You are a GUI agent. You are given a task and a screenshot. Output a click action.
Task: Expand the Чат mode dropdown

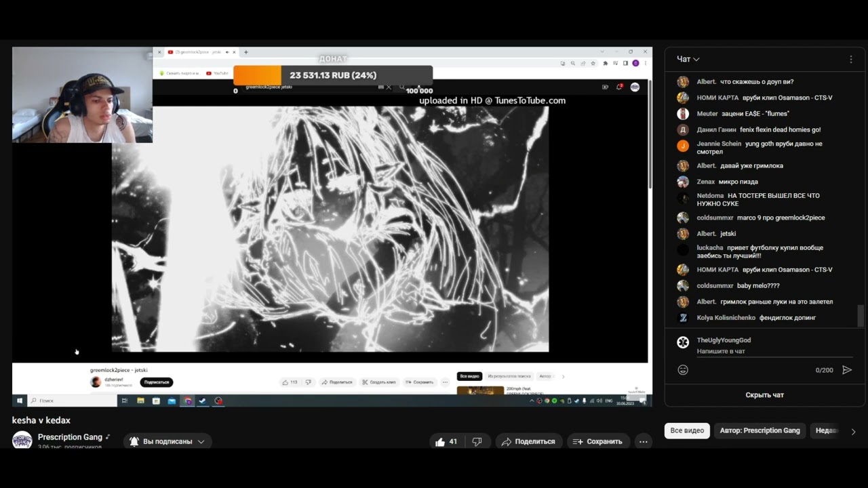pos(688,59)
